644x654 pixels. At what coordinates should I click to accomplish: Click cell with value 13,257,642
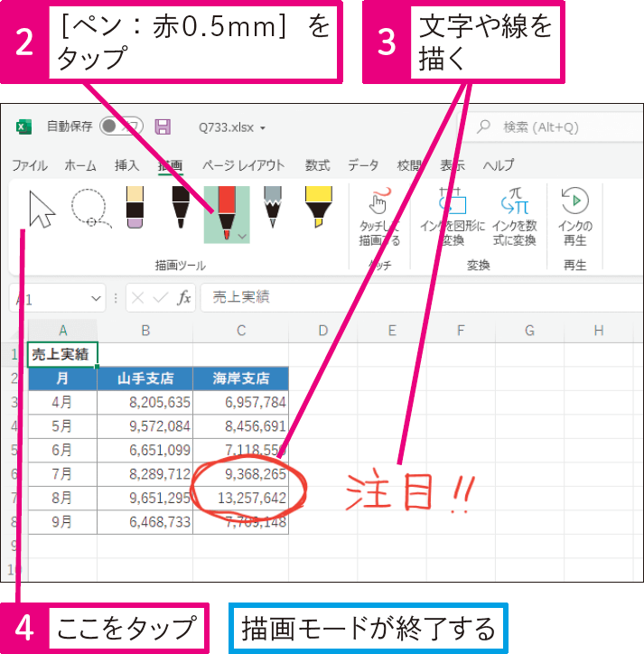pos(241,498)
